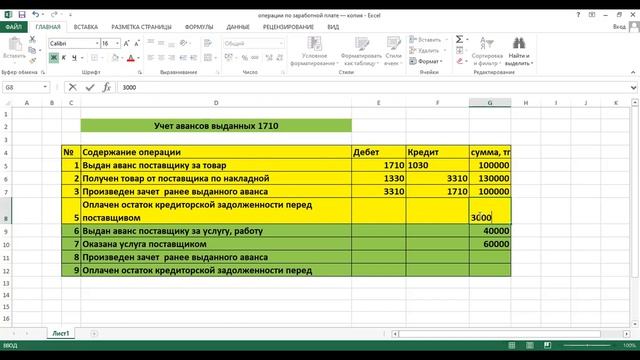Select the Лист1 sheet tab
The height and width of the screenshot is (360, 640).
61,333
